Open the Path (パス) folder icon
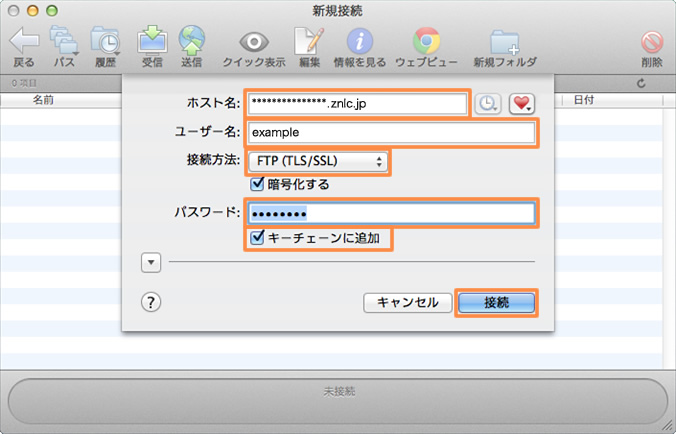The width and height of the screenshot is (676, 434). tap(64, 41)
